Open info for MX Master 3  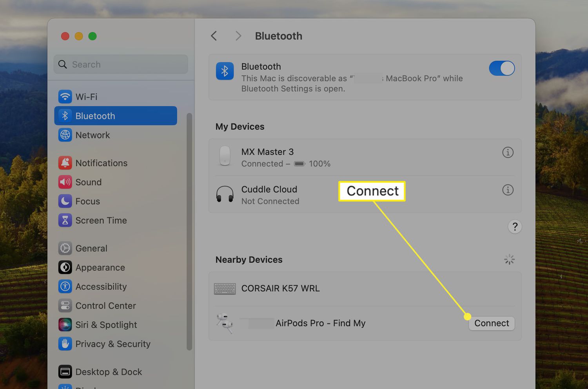[508, 152]
